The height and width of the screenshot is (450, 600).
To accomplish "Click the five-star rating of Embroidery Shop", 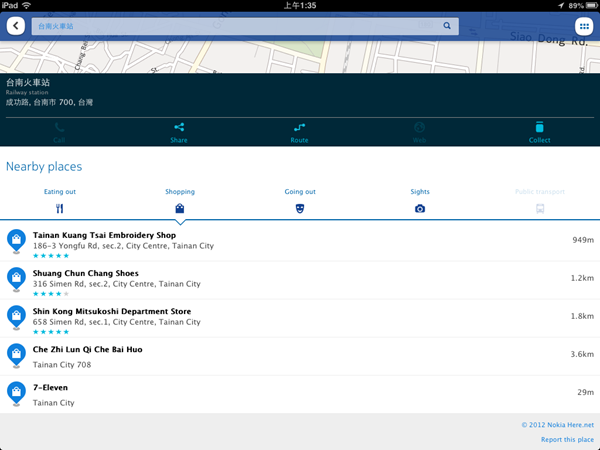I will [x=51, y=256].
